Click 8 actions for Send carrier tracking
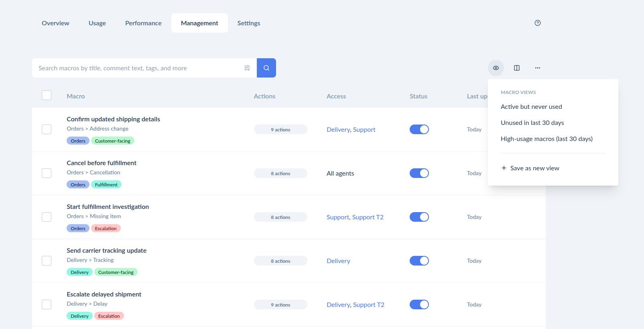 (280, 261)
